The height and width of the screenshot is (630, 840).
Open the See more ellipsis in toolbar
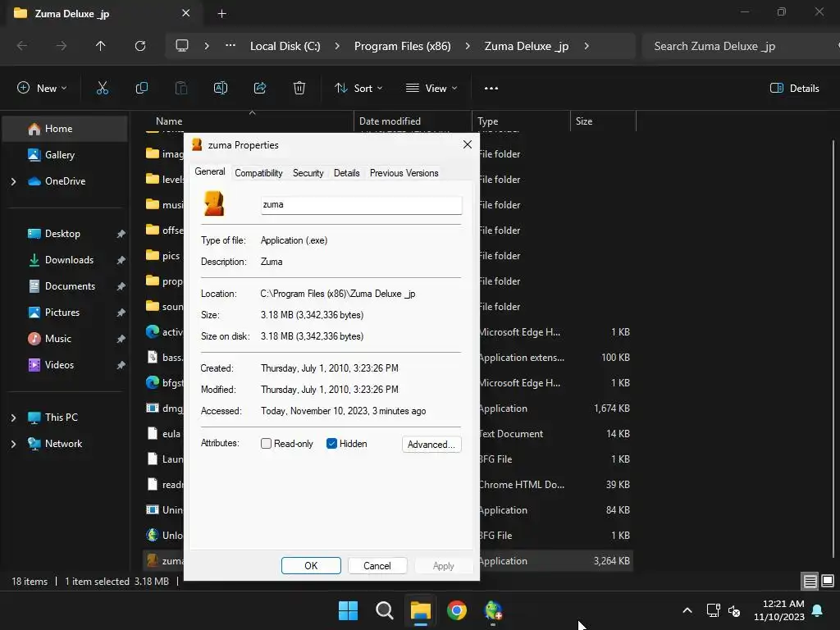click(491, 89)
